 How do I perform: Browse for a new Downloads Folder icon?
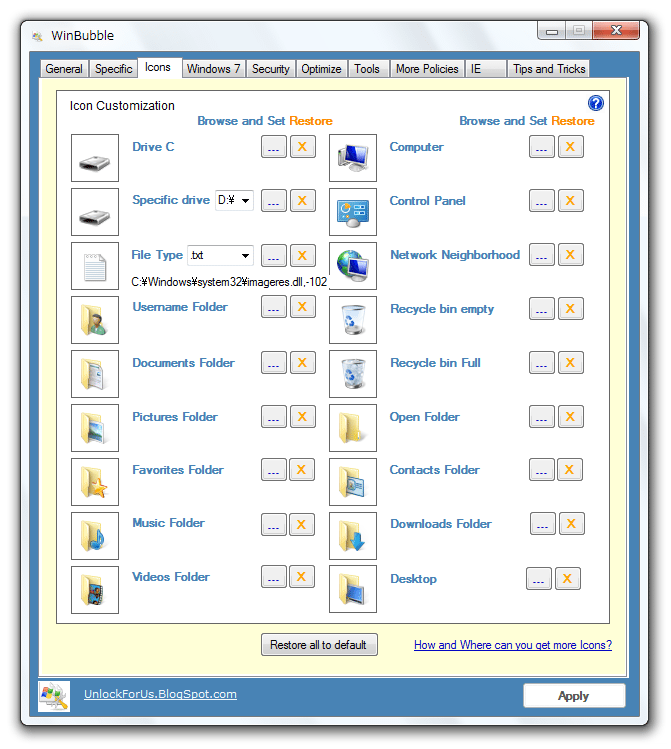point(543,524)
